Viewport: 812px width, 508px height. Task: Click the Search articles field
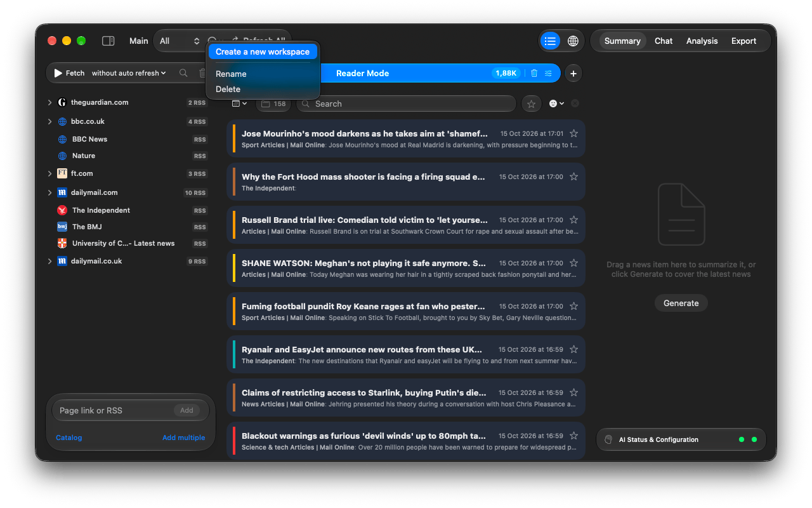[x=406, y=104]
